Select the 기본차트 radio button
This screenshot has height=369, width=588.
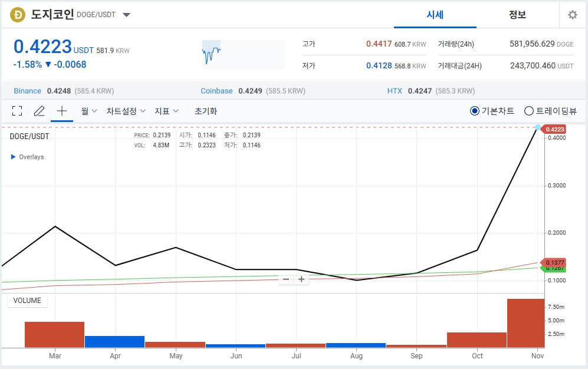point(474,111)
